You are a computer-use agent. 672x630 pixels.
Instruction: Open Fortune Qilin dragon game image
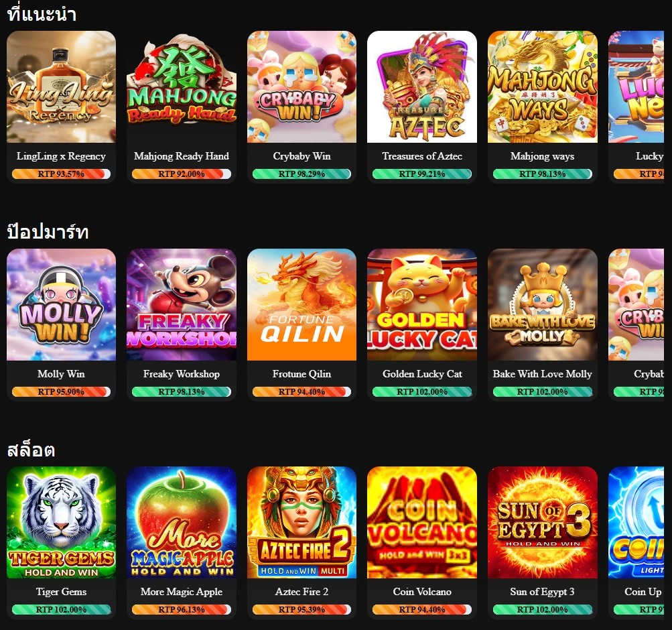[301, 305]
